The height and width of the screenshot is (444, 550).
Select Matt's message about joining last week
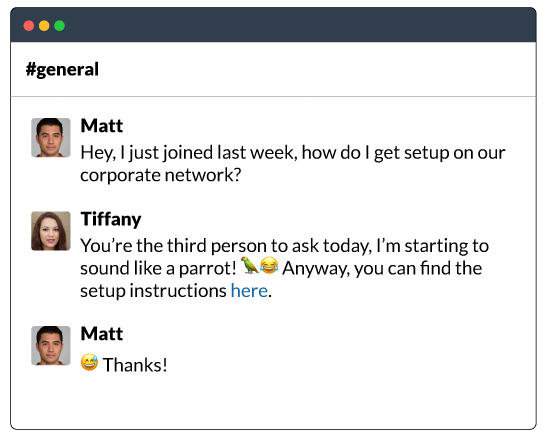click(x=293, y=164)
